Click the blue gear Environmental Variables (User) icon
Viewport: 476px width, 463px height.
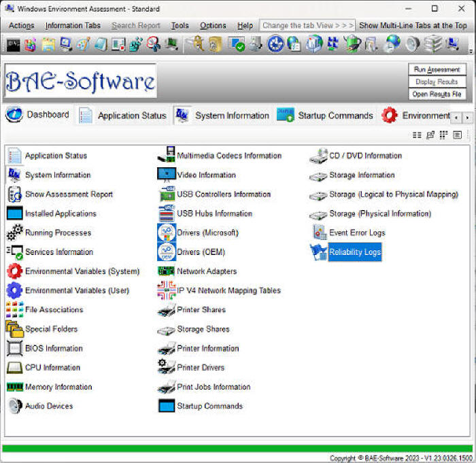point(14,290)
